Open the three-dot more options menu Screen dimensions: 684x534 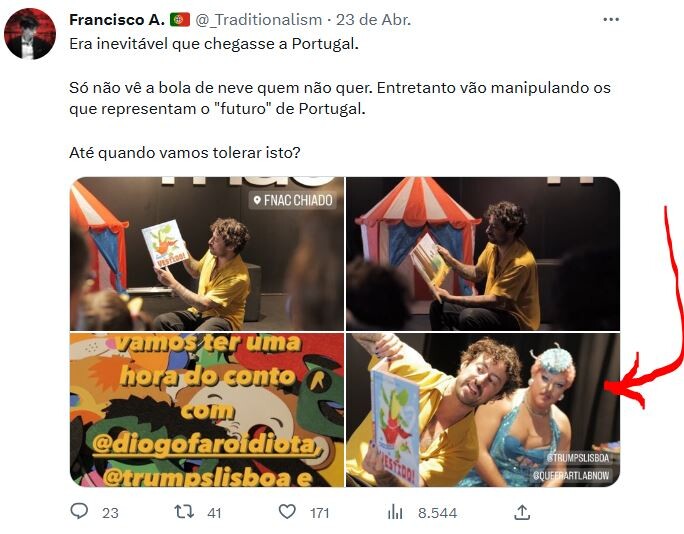[x=612, y=20]
